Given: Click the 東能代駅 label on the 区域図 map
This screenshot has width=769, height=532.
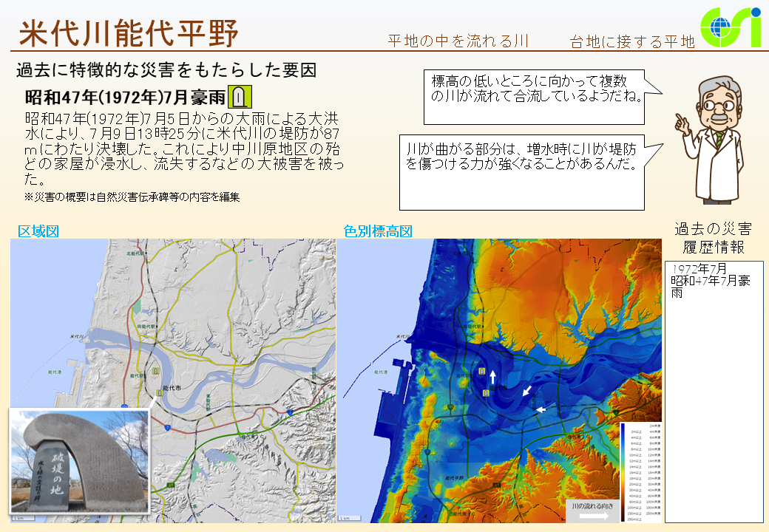Looking at the screenshot, I should [208, 402].
